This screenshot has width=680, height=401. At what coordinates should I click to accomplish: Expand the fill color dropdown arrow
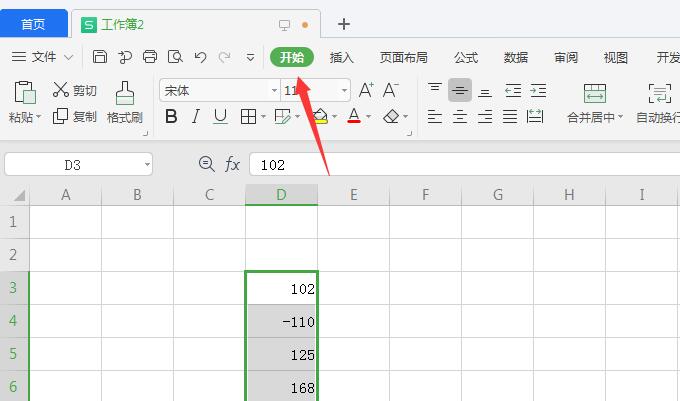[334, 117]
